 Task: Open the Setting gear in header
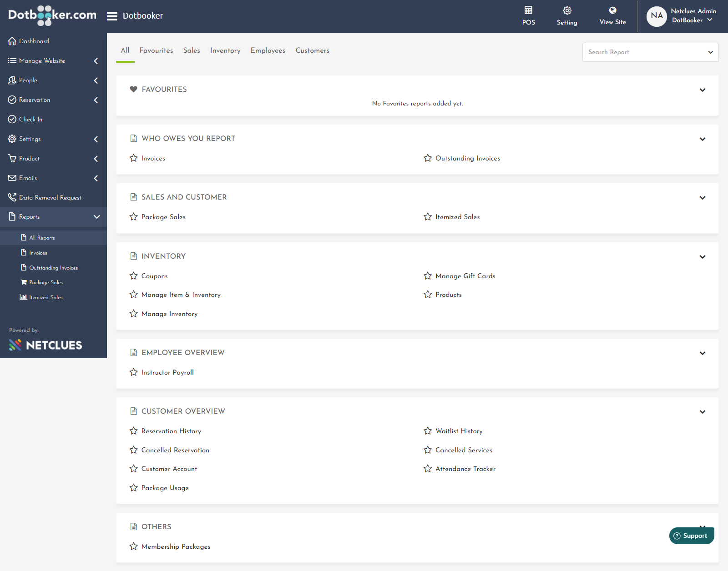point(567,10)
